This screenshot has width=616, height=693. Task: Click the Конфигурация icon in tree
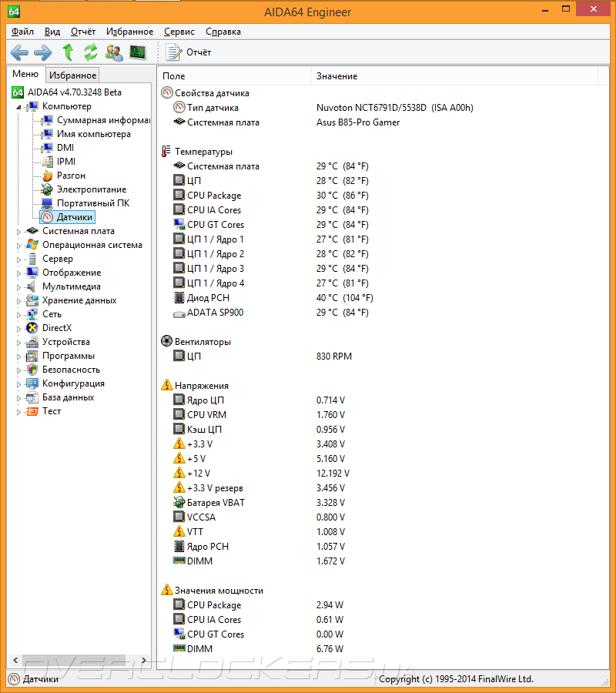pyautogui.click(x=32, y=383)
